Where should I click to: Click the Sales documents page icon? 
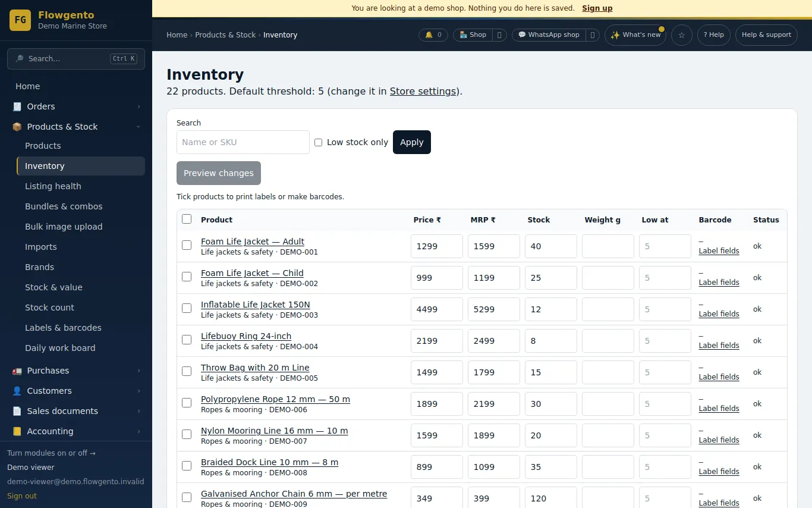(x=17, y=411)
